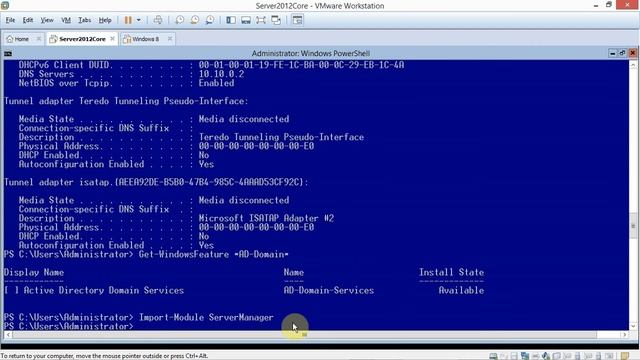Image resolution: width=640 pixels, height=360 pixels.
Task: Click the Tunnel adapter isatap heading line
Action: [x=156, y=182]
